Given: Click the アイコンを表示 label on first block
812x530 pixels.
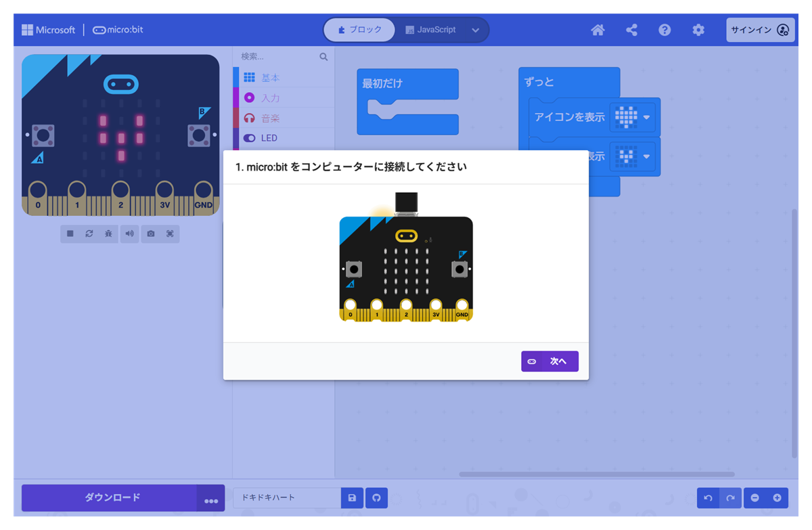Looking at the screenshot, I should click(x=570, y=117).
